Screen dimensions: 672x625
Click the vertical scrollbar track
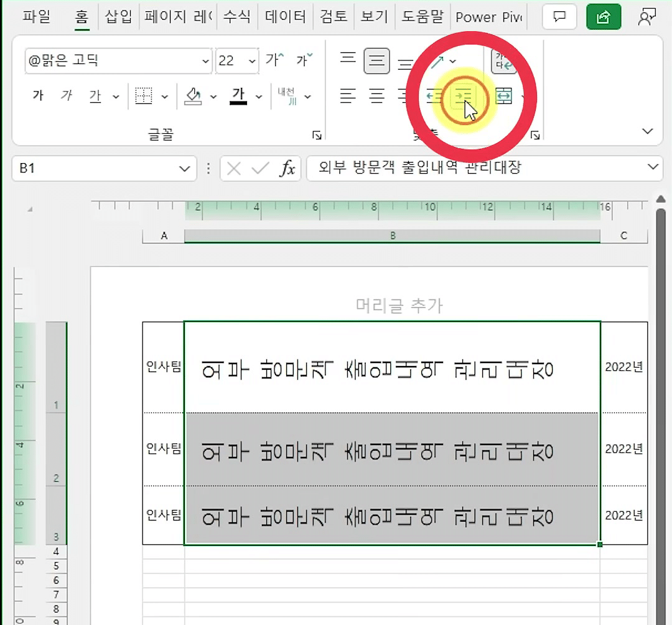pyautogui.click(x=661, y=416)
